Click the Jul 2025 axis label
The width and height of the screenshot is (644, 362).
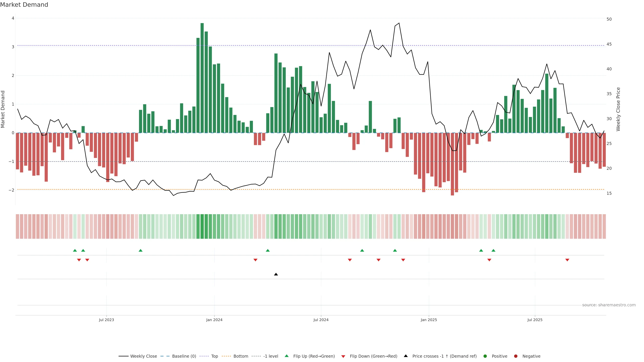[535, 320]
